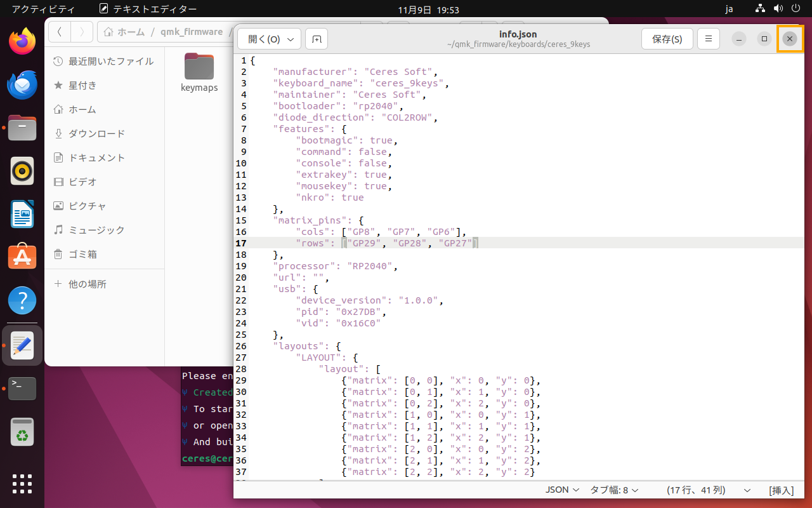Open Rhythmbox music player in dock
Image resolution: width=812 pixels, height=508 pixels.
click(22, 171)
